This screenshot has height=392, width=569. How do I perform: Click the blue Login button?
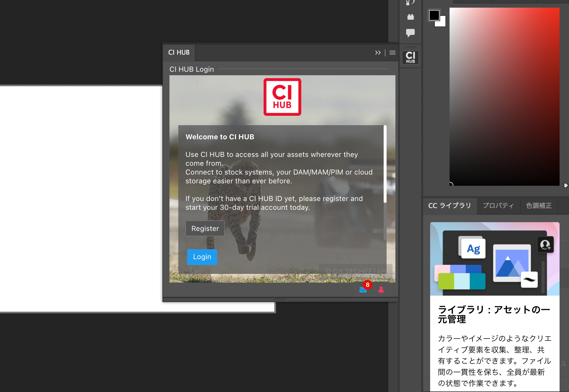pyautogui.click(x=202, y=257)
